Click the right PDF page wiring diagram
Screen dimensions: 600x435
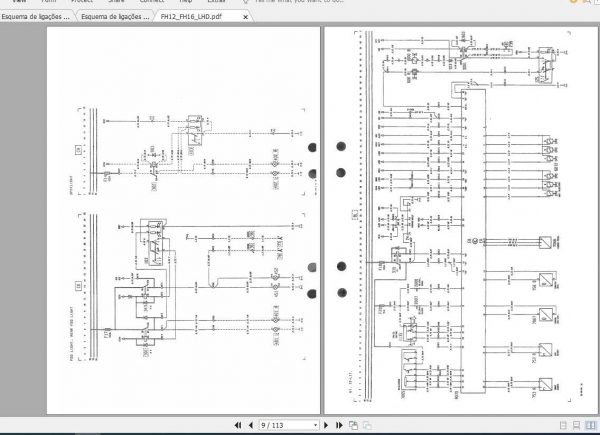tap(462, 220)
